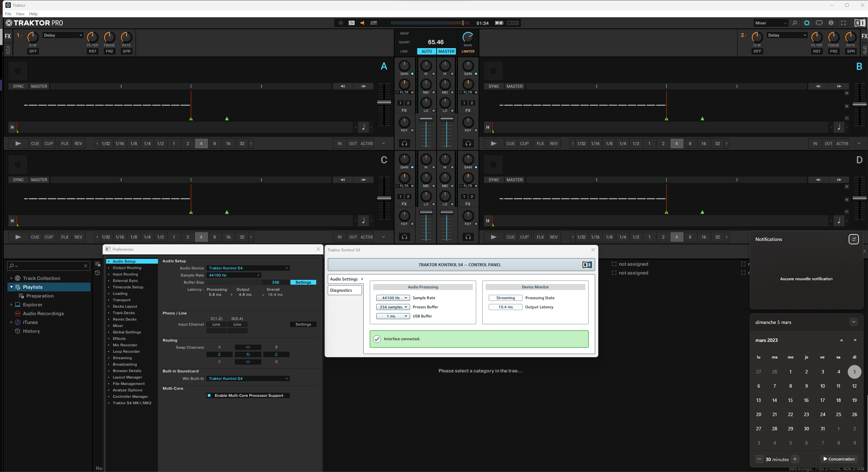Image resolution: width=868 pixels, height=472 pixels.
Task: Click the central reset swap channels icon
Action: [248, 354]
